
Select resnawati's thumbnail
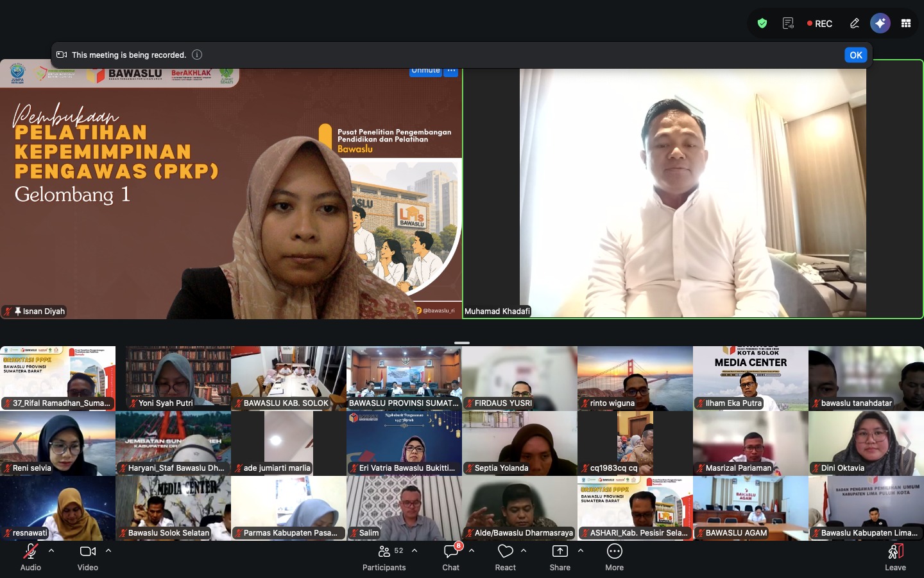[58, 508]
